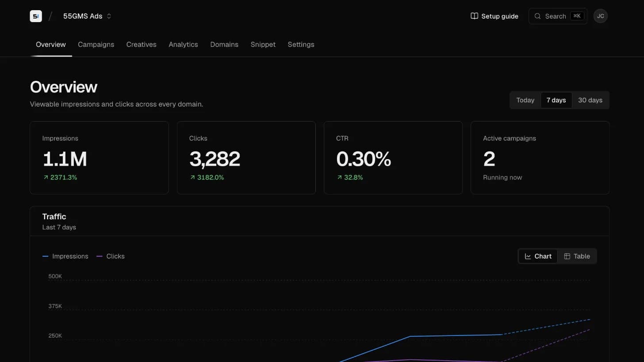Switch traffic view to Table
Image resolution: width=644 pixels, height=362 pixels.
click(x=577, y=256)
